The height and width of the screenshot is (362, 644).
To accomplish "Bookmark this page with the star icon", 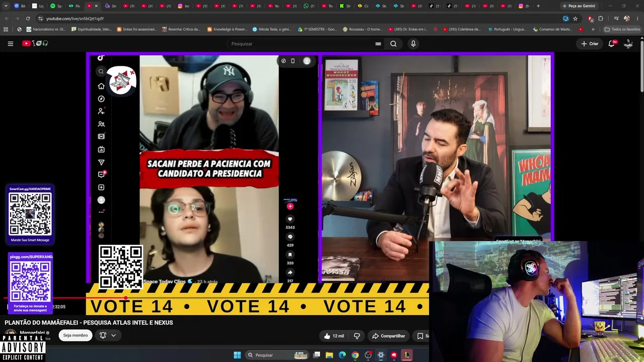I will pos(575,19).
